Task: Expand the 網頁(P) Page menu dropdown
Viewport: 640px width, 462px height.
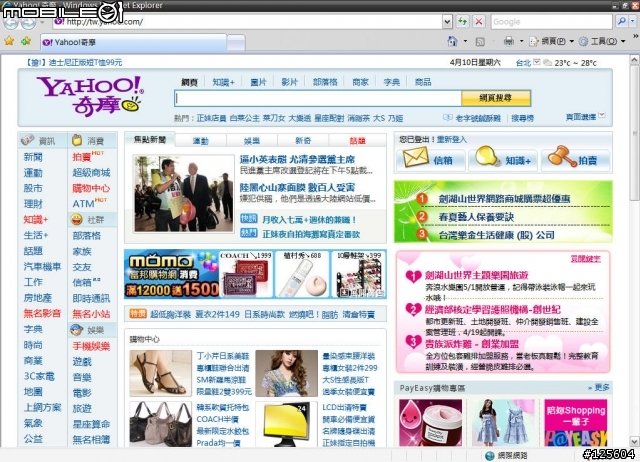Action: coord(571,41)
